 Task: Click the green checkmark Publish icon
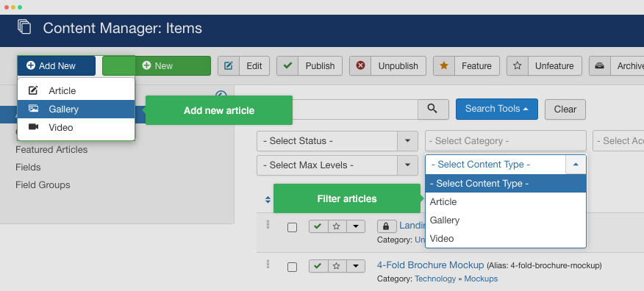287,65
